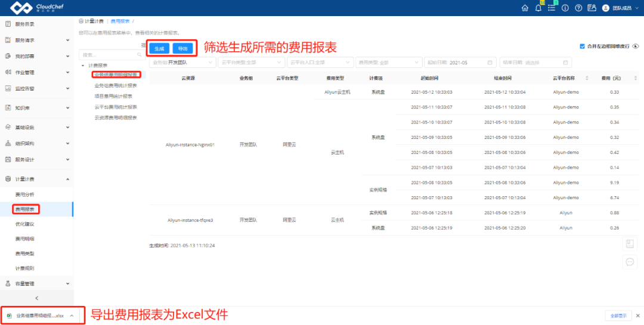The height and width of the screenshot is (325, 644).
Task: Click the 服务目录 sidebar icon
Action: click(8, 24)
